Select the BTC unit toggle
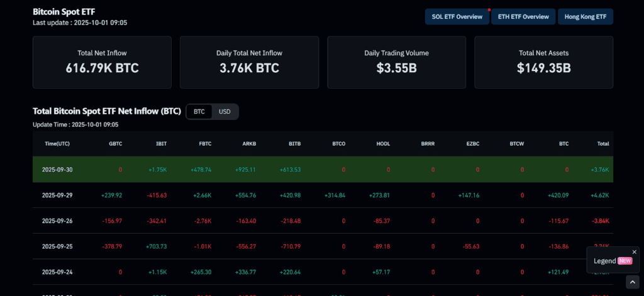Viewport: 644px width, 296px height. (x=199, y=111)
